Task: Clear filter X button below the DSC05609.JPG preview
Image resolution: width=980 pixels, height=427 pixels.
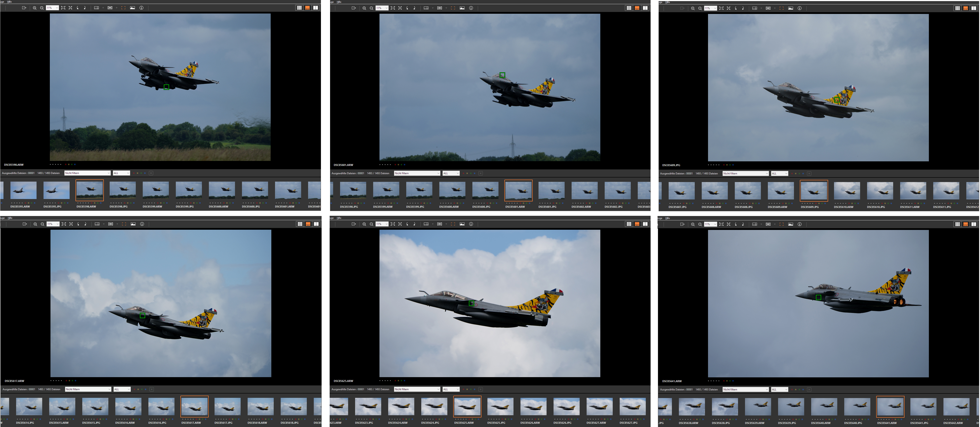Action: pyautogui.click(x=809, y=174)
